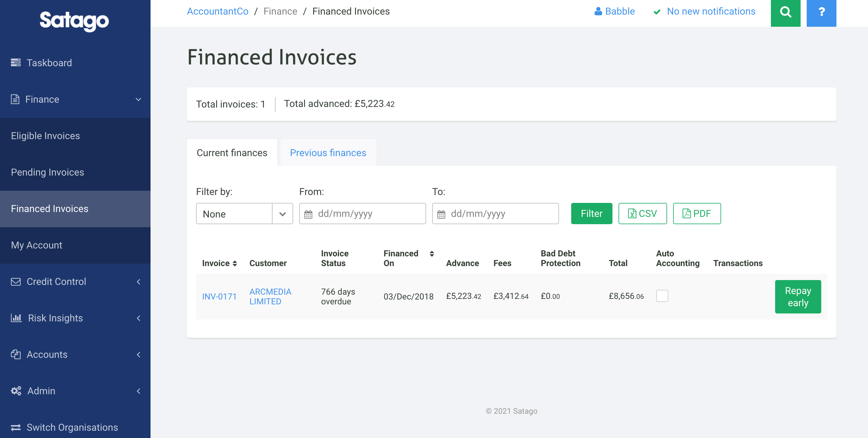Viewport: 868px width, 438px height.
Task: Click the Risk Insights chart icon
Action: coord(16,318)
